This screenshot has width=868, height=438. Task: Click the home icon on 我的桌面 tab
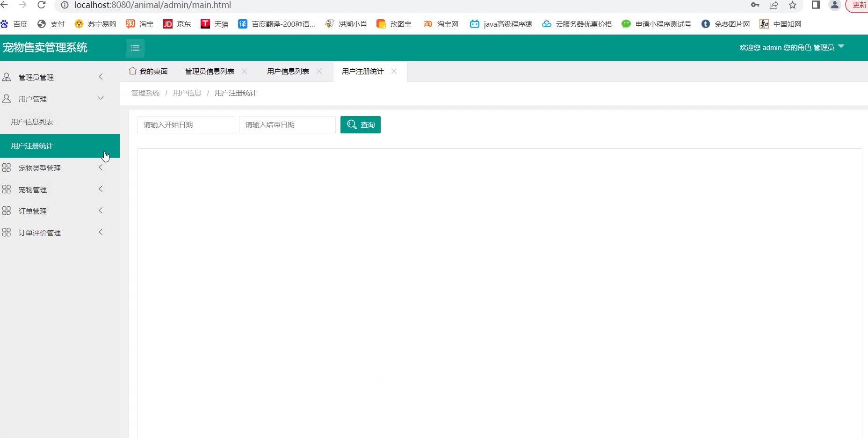[133, 71]
